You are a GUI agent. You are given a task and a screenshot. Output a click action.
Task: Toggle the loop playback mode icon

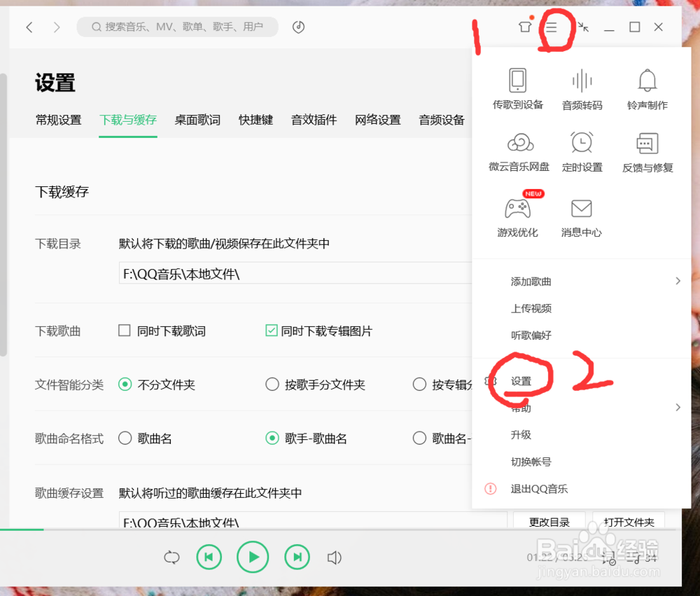[172, 557]
